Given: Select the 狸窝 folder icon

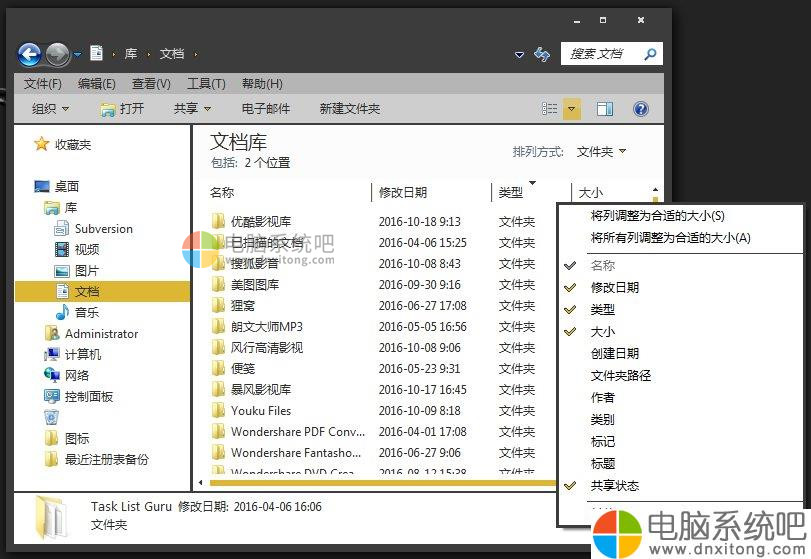Looking at the screenshot, I should [x=218, y=305].
